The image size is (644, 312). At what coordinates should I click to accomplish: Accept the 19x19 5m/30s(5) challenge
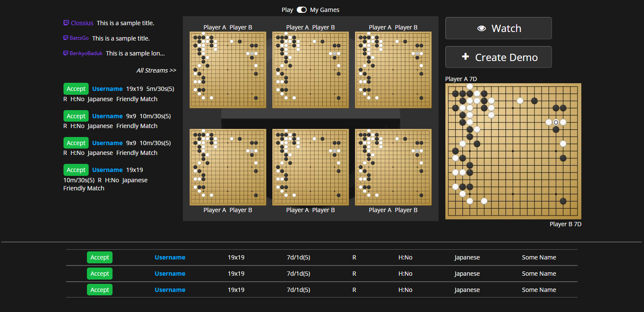click(76, 89)
